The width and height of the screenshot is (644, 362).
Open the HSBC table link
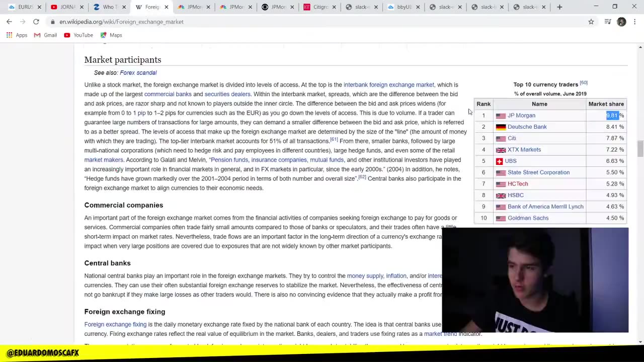pos(516,196)
